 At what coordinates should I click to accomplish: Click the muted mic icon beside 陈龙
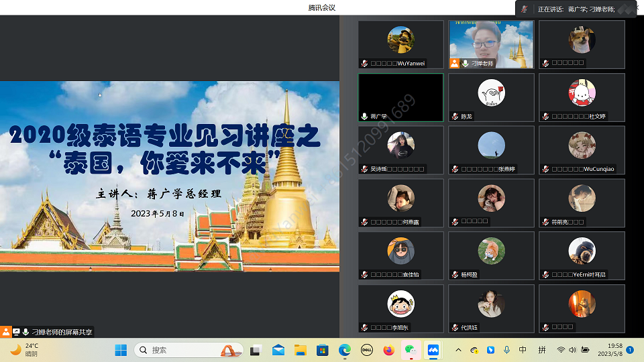(x=455, y=117)
